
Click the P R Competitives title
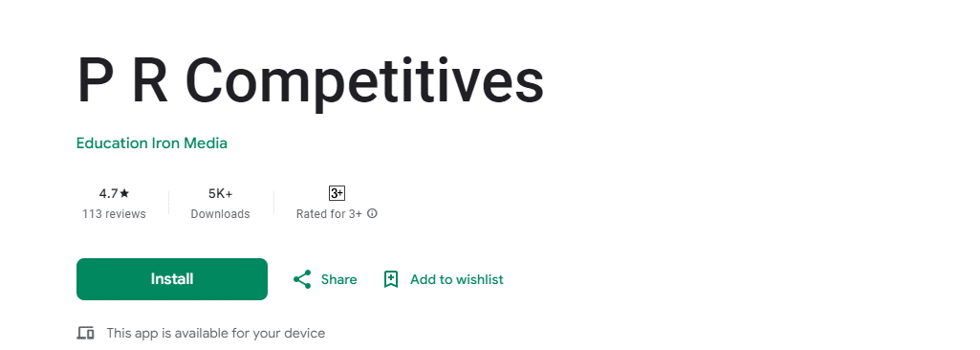coord(310,82)
